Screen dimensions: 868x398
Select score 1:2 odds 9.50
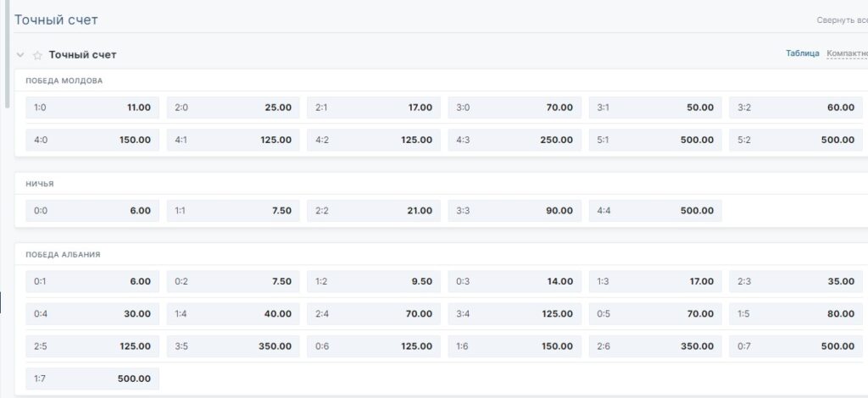click(374, 281)
